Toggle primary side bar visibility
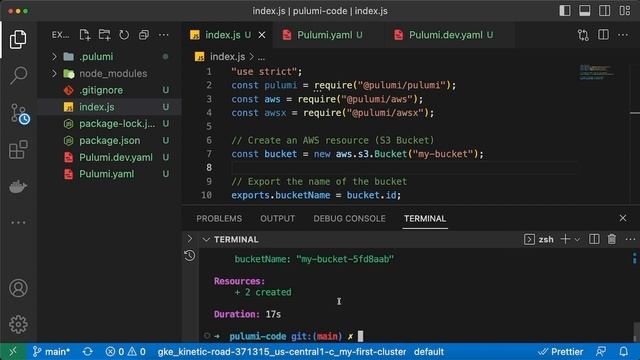 (565, 11)
